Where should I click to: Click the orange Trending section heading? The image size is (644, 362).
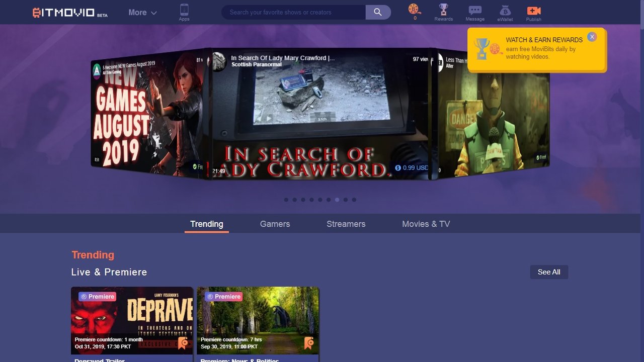click(x=93, y=255)
